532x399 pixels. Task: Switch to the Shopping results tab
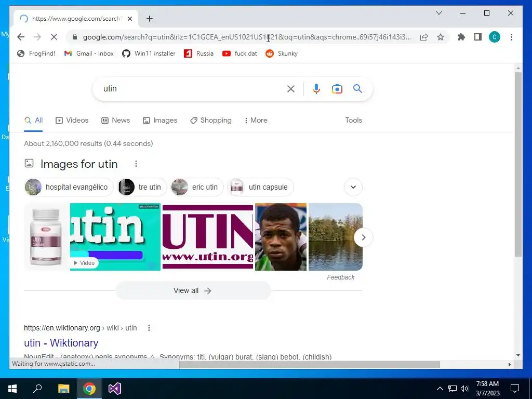(x=211, y=120)
